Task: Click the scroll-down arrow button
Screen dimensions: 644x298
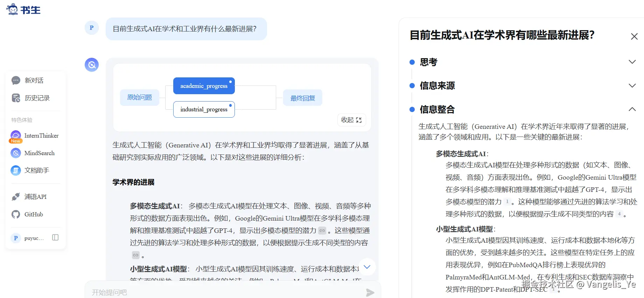Action: (x=367, y=267)
